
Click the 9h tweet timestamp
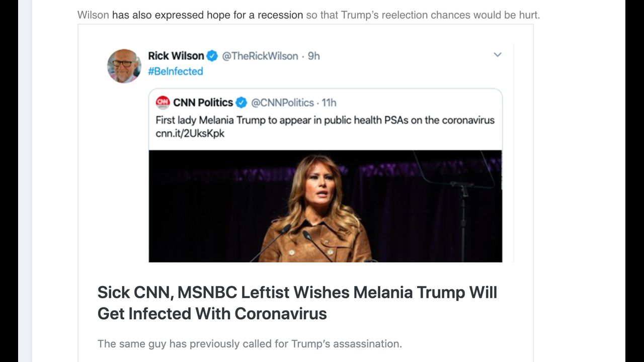(314, 56)
